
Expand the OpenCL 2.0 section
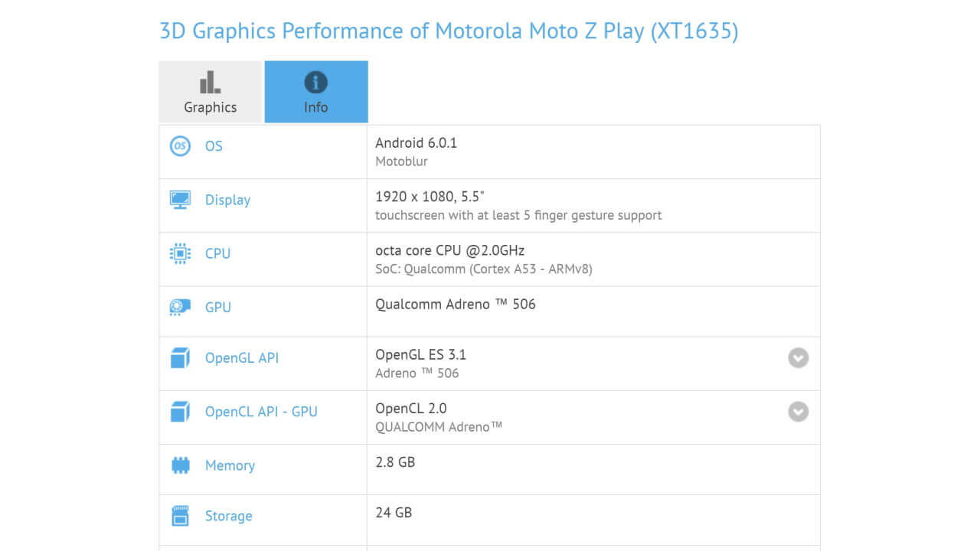coord(798,412)
